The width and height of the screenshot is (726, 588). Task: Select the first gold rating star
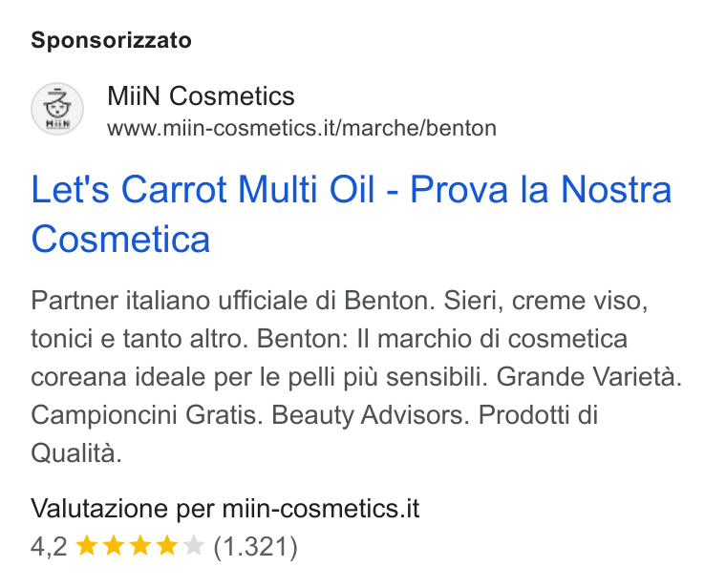[86, 545]
